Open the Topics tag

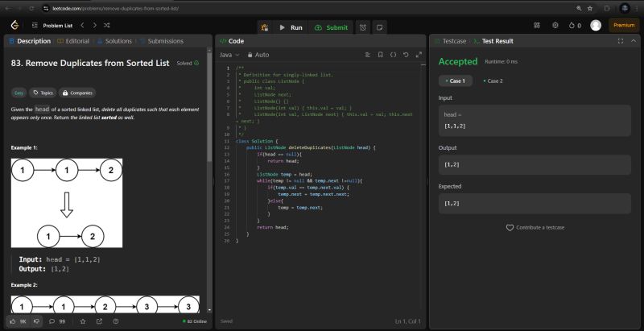pos(43,93)
